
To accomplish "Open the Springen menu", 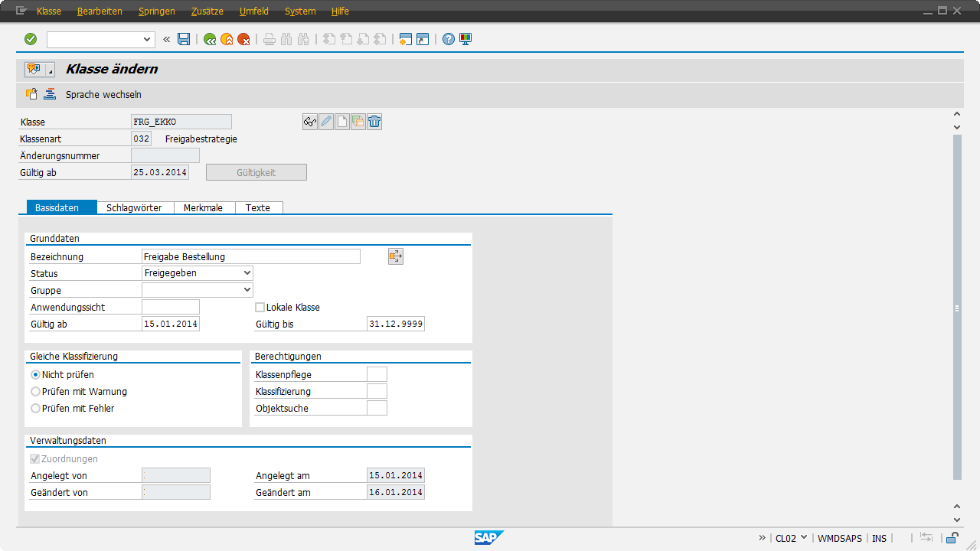I will tap(157, 11).
